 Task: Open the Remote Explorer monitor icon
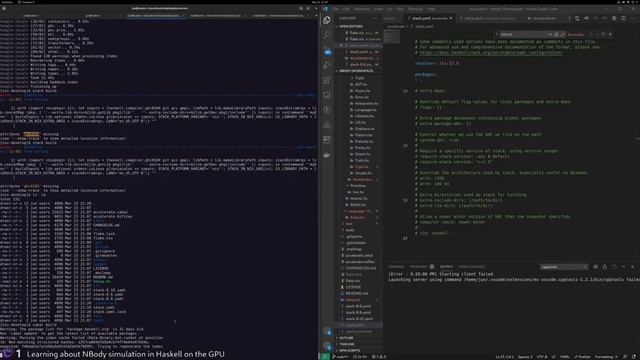pyautogui.click(x=327, y=95)
